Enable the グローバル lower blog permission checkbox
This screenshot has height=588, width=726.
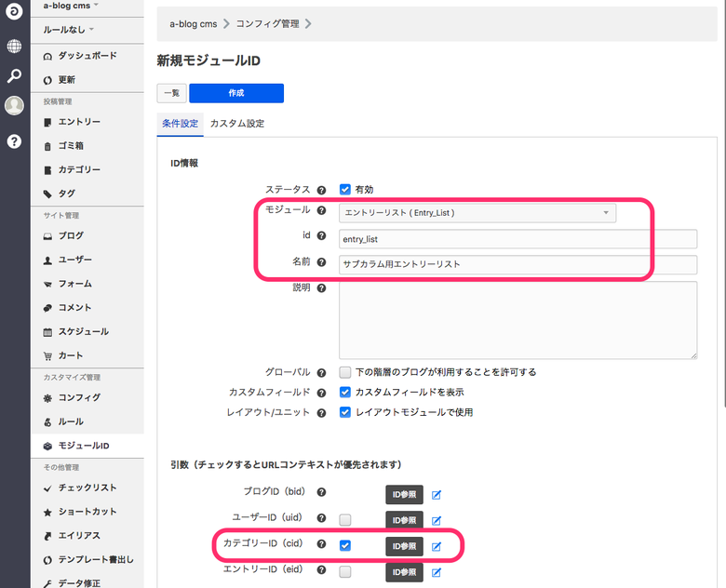click(x=345, y=372)
